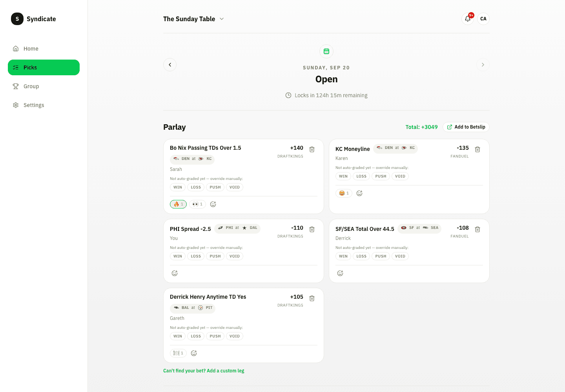
Task: Mark Bo Nix Passing TDs as WIN
Action: click(178, 187)
